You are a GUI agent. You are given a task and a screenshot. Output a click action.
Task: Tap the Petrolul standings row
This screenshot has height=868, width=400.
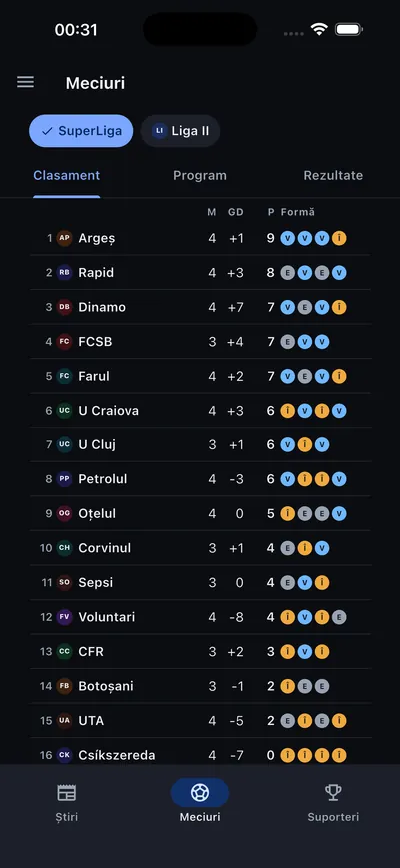[x=200, y=479]
